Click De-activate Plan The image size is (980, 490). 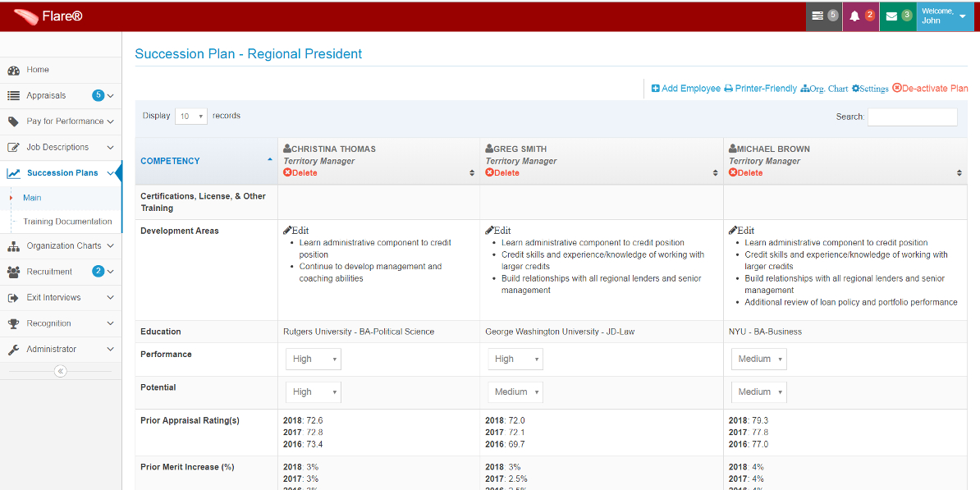(x=930, y=89)
